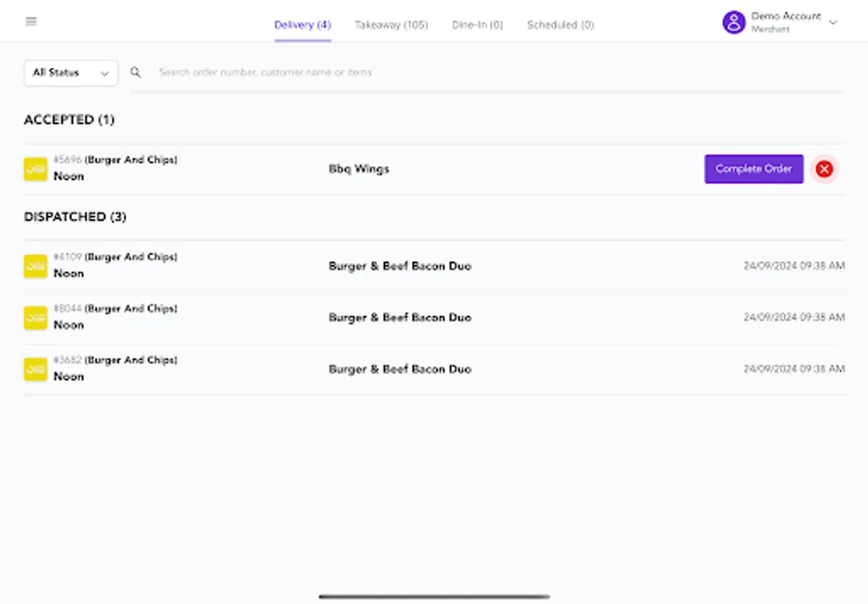Viewport: 868px width, 604px height.
Task: Select the Delivery (4) tab
Action: (302, 24)
